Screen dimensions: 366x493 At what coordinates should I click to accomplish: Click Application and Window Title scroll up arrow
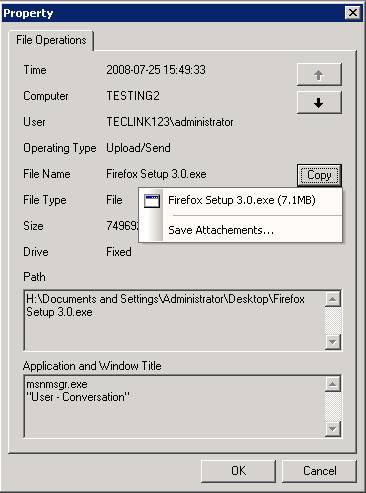(x=332, y=384)
